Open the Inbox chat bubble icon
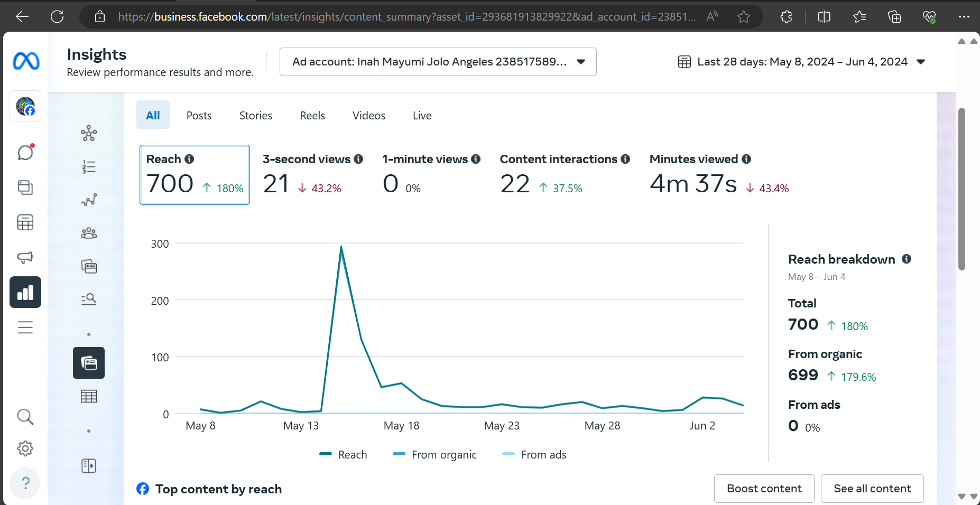 25,153
